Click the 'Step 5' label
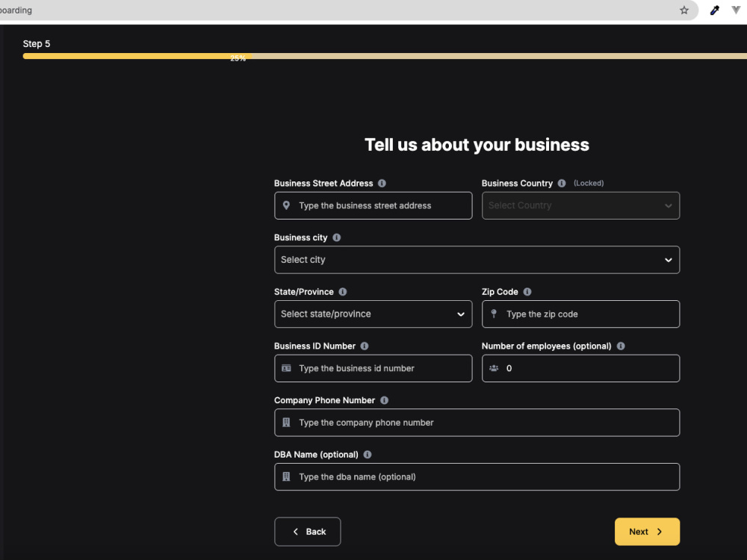This screenshot has width=747, height=560. coord(37,44)
